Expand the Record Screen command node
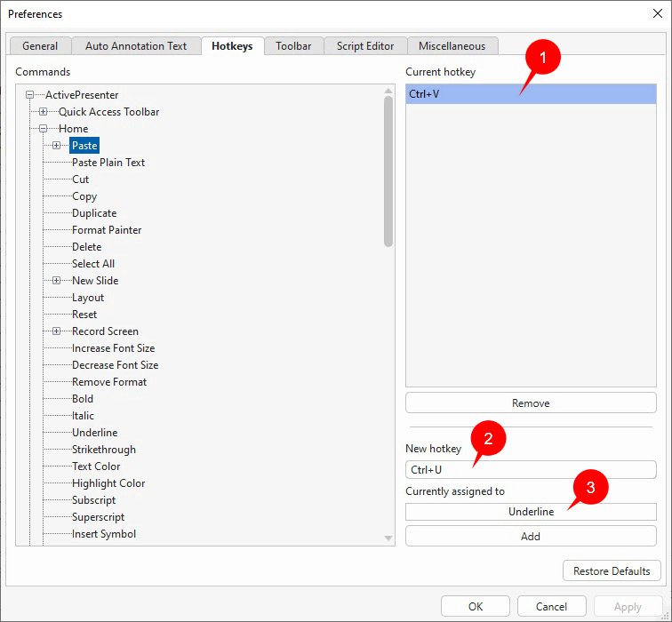 (56, 331)
